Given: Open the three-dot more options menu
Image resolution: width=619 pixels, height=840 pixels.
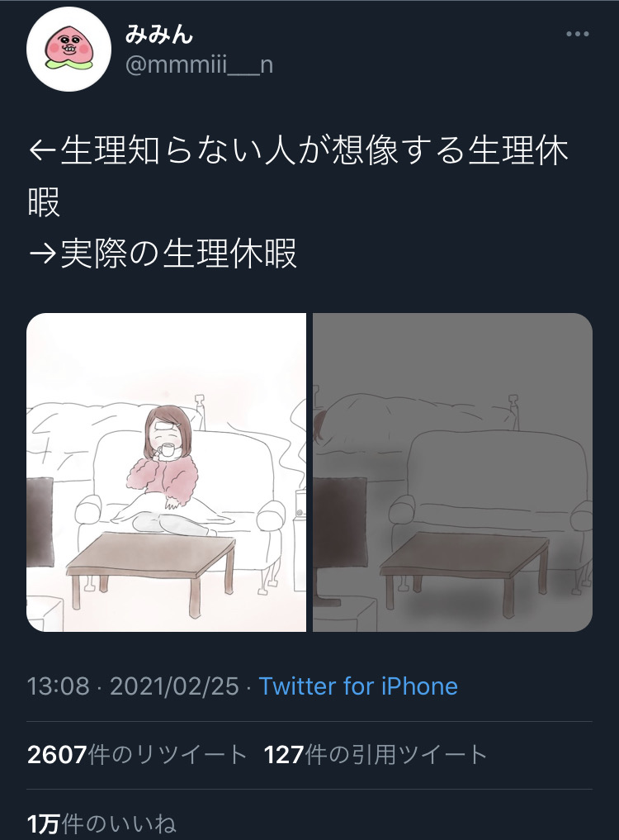Looking at the screenshot, I should point(577,35).
